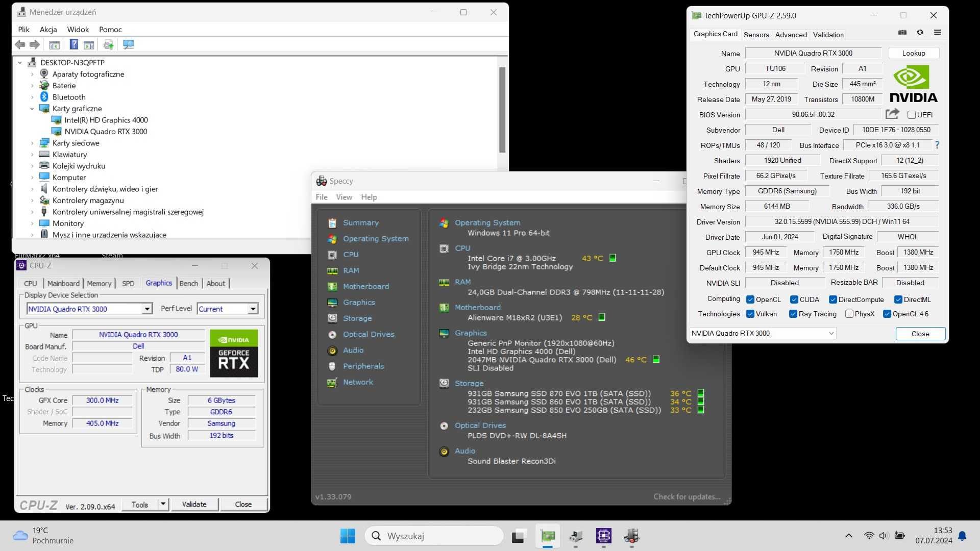Click the Validate button in CPU-Z
The height and width of the screenshot is (551, 980).
tap(194, 504)
